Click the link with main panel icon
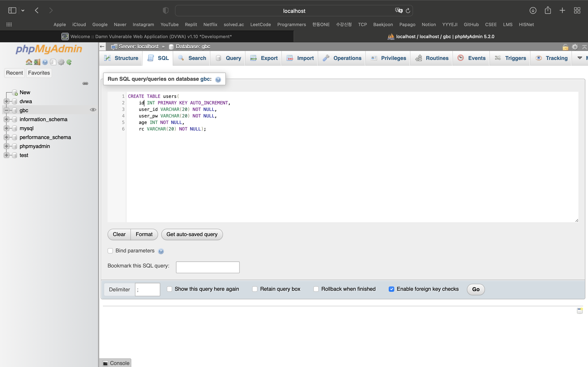Viewport: 588px width, 367px height. pyautogui.click(x=85, y=84)
